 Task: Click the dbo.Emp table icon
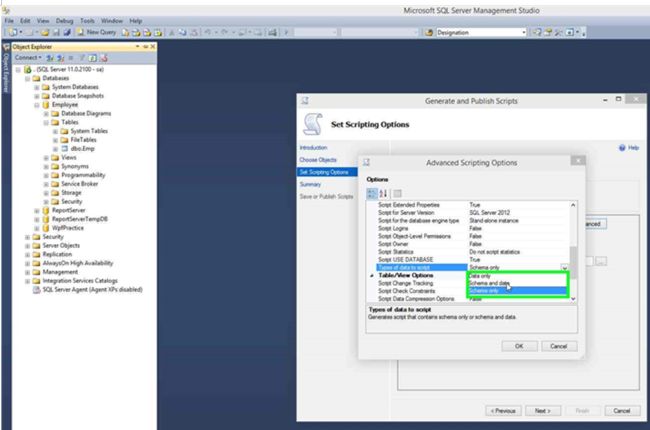tap(65, 148)
